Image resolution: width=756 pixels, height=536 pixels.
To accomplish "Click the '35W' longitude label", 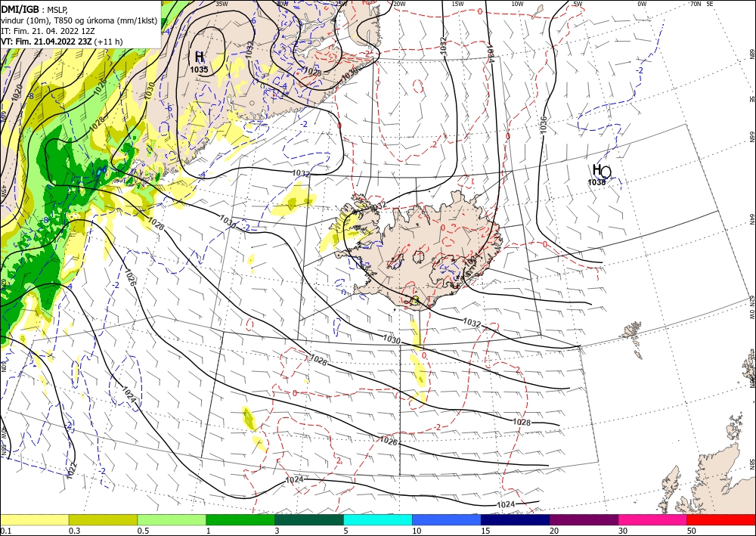I will [222, 4].
